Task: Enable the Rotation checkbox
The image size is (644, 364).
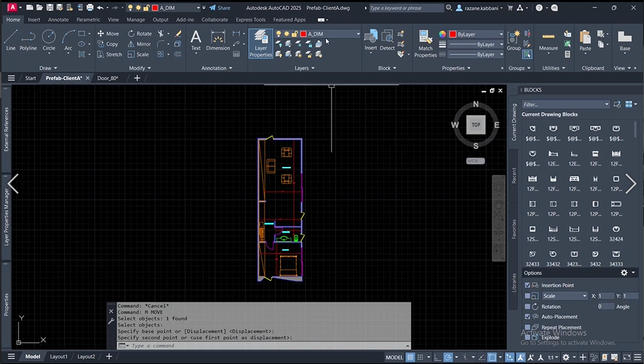Action: click(527, 306)
